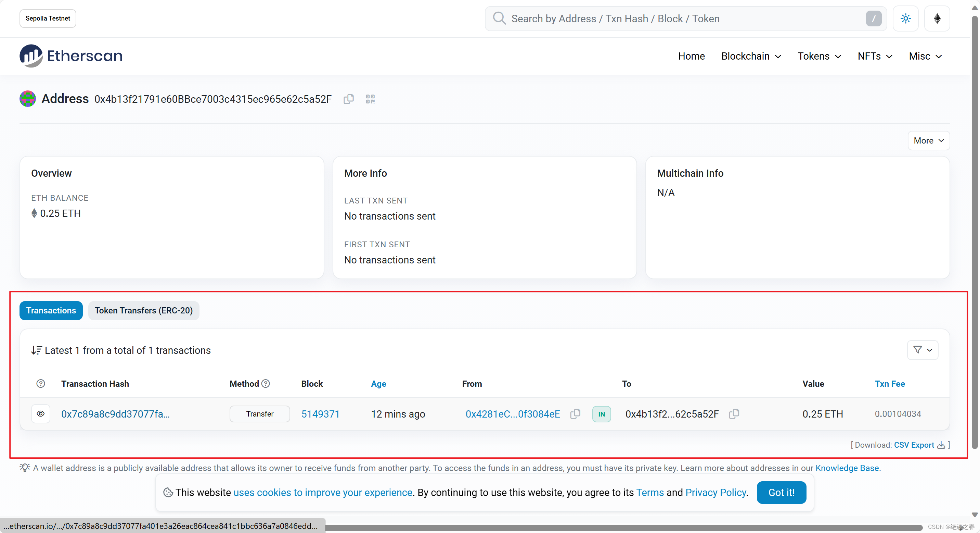This screenshot has height=533, width=980.
Task: Show the address QR code
Action: tap(370, 99)
